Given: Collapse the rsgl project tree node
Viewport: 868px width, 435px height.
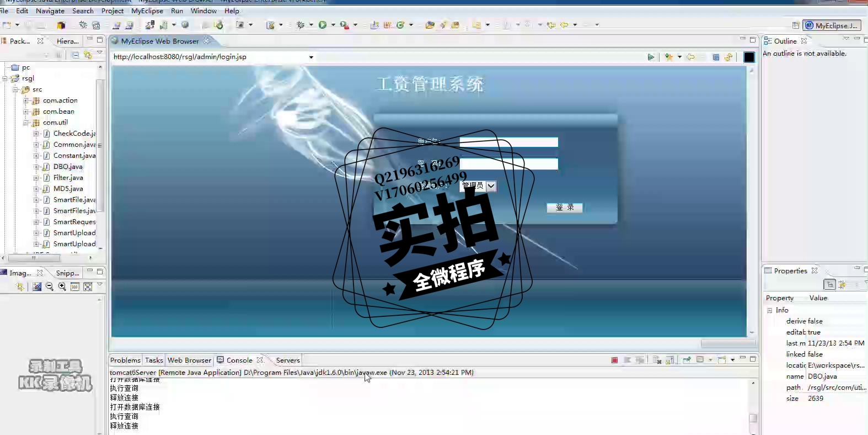Looking at the screenshot, I should (5, 78).
